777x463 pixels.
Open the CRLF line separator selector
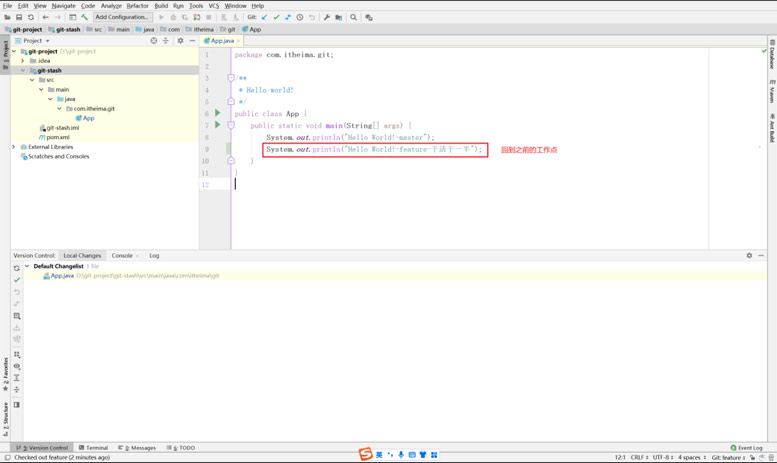click(x=640, y=458)
